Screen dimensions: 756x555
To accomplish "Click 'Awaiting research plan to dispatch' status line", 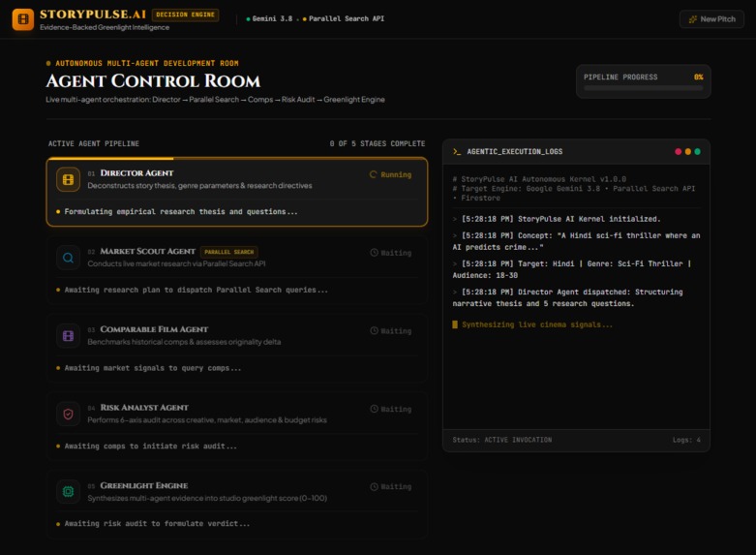I will (x=197, y=290).
